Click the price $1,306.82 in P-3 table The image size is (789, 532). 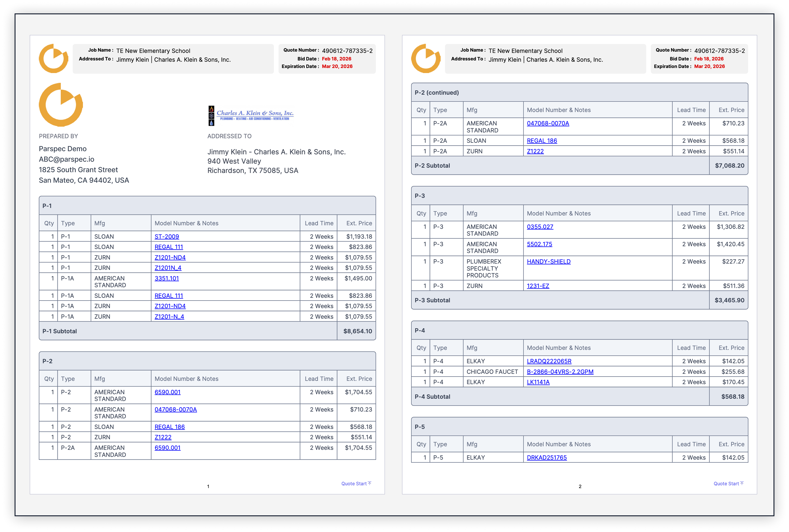click(x=731, y=227)
